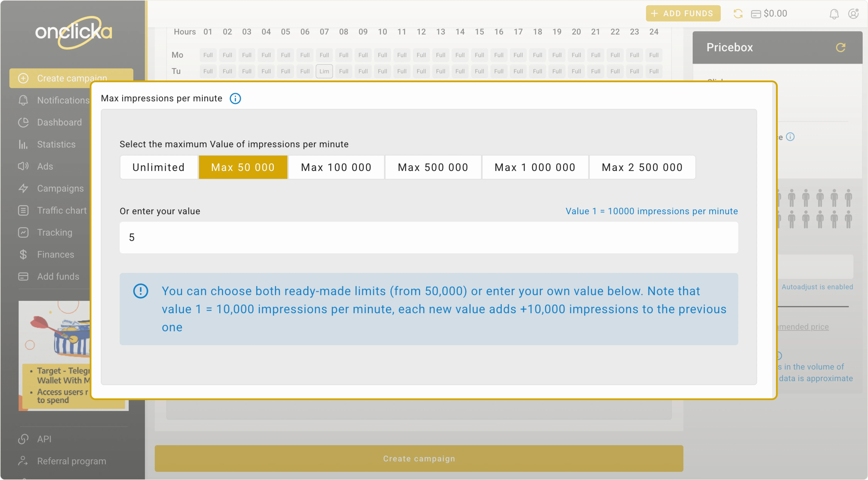Open the info tooltip beside Max impressions per minute

[235, 98]
